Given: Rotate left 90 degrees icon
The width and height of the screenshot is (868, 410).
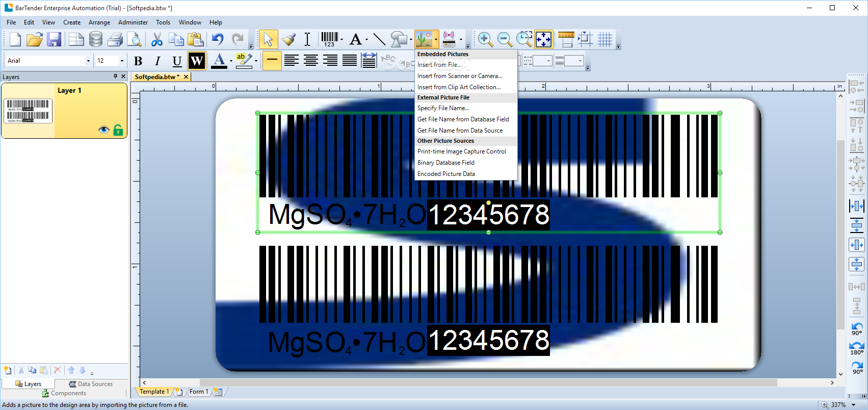Looking at the screenshot, I should point(857,328).
